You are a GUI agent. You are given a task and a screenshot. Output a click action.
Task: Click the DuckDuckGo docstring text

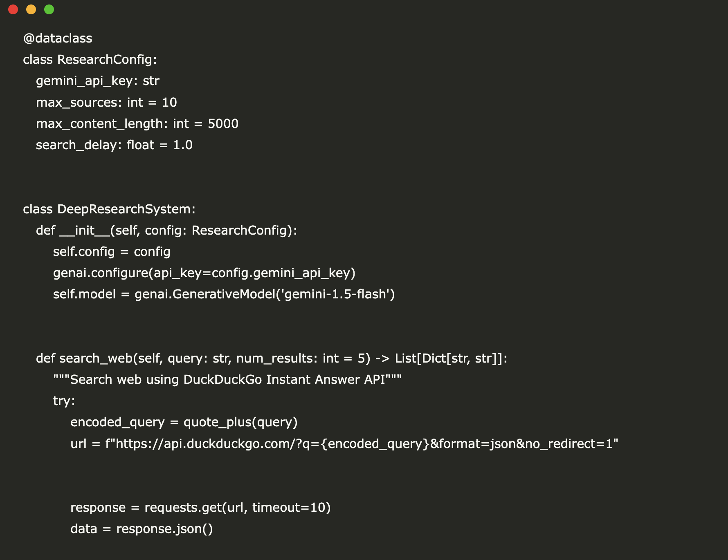[x=227, y=380]
